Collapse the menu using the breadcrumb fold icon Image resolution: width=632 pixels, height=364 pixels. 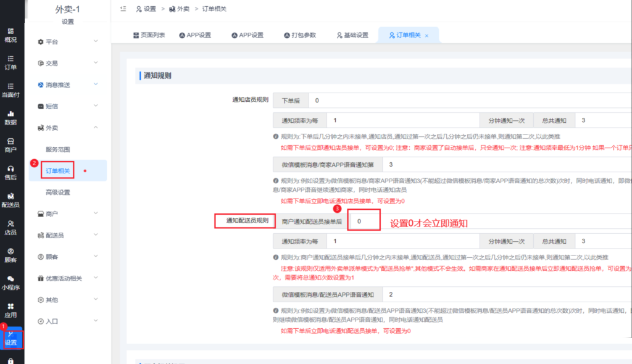pos(123,9)
